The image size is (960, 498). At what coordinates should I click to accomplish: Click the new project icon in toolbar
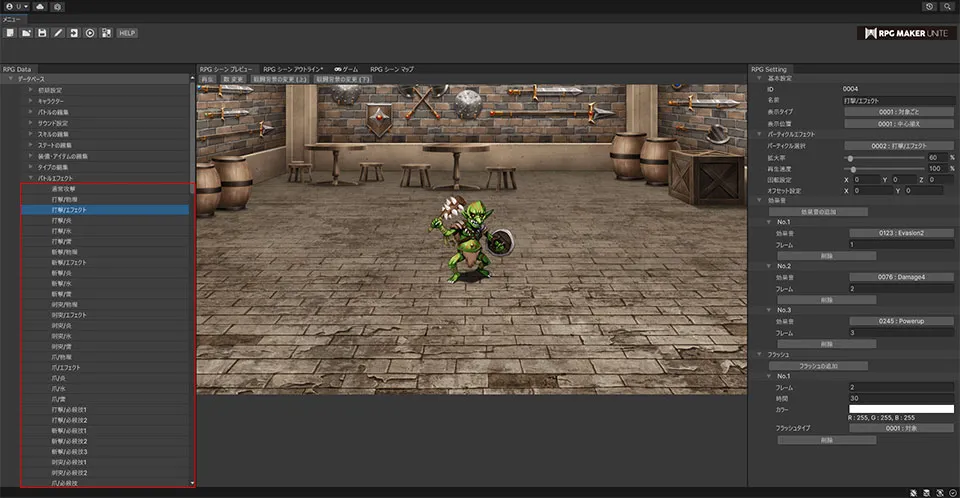coord(9,33)
